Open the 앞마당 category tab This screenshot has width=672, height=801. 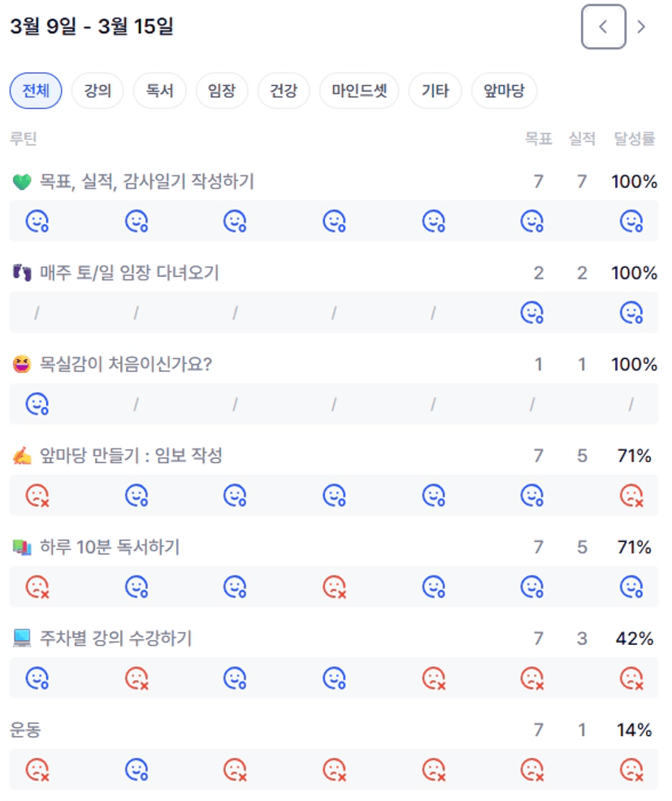click(x=504, y=91)
